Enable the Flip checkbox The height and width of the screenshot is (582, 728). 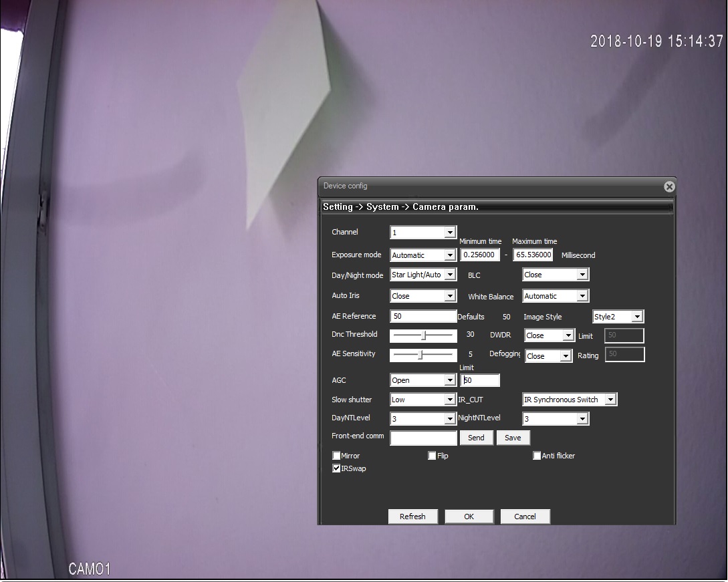(x=433, y=456)
